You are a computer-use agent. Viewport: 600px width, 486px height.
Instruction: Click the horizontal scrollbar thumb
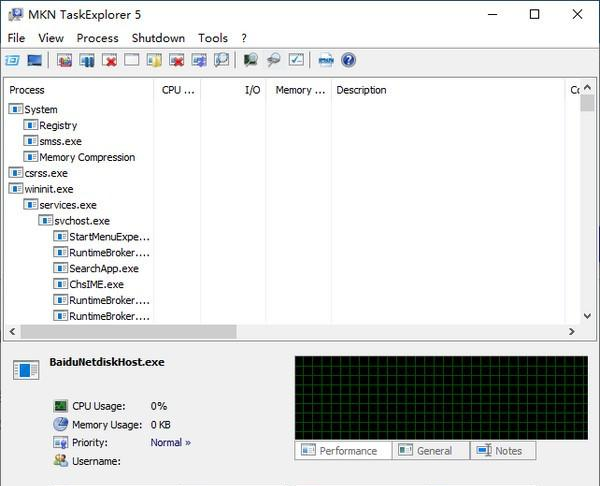[129, 331]
